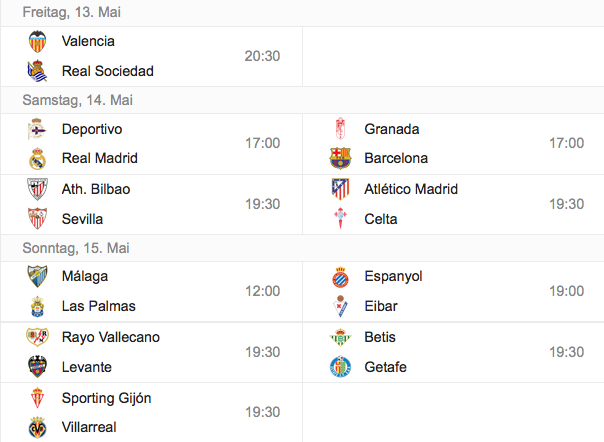Select the Atlético Madrid crest icon
The width and height of the screenshot is (604, 442).
[341, 189]
